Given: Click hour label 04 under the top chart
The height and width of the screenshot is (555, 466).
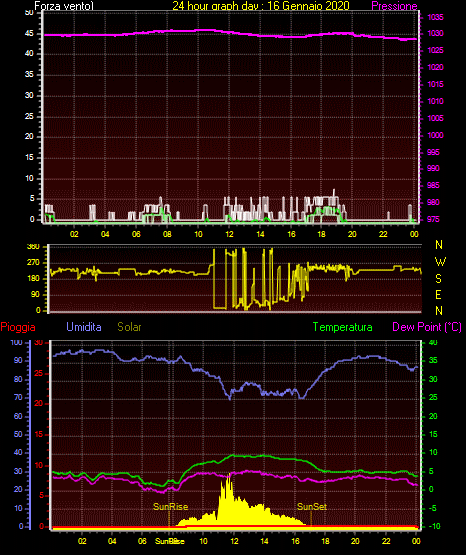Looking at the screenshot, I should pyautogui.click(x=105, y=234).
